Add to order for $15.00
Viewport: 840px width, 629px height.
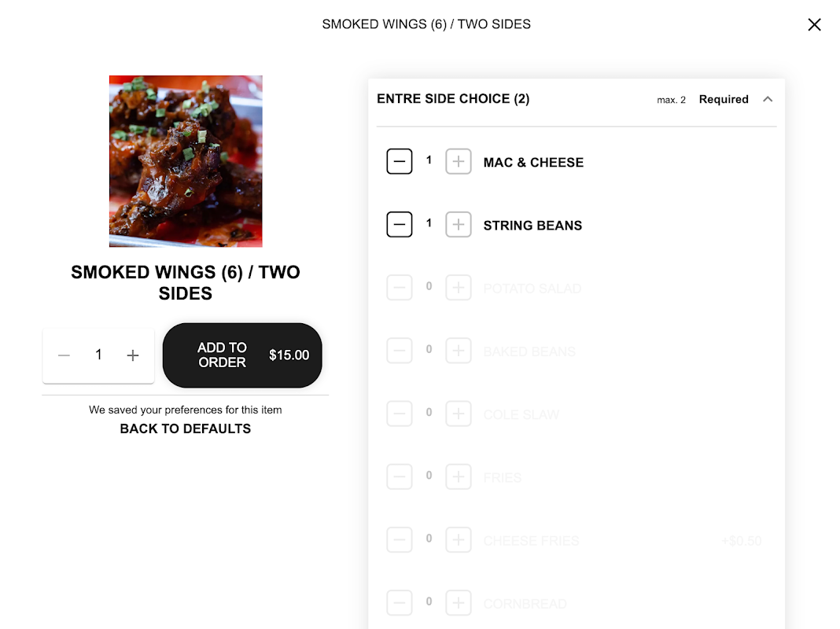pos(242,355)
